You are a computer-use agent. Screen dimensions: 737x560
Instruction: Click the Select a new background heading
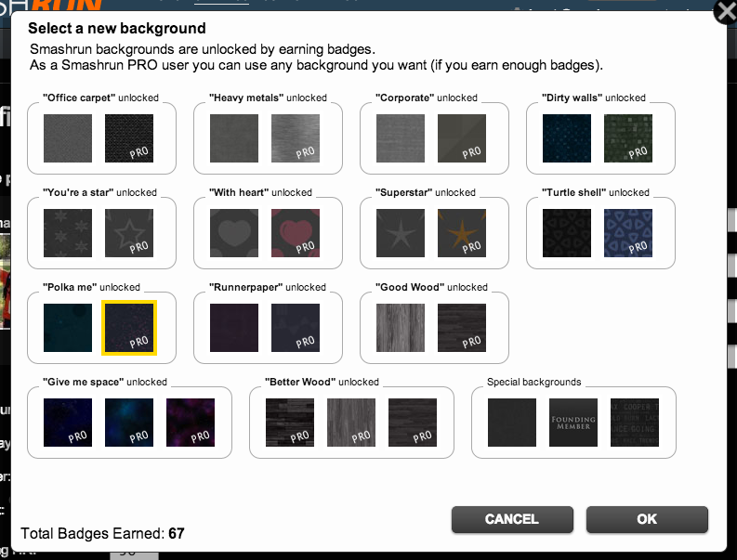116,28
